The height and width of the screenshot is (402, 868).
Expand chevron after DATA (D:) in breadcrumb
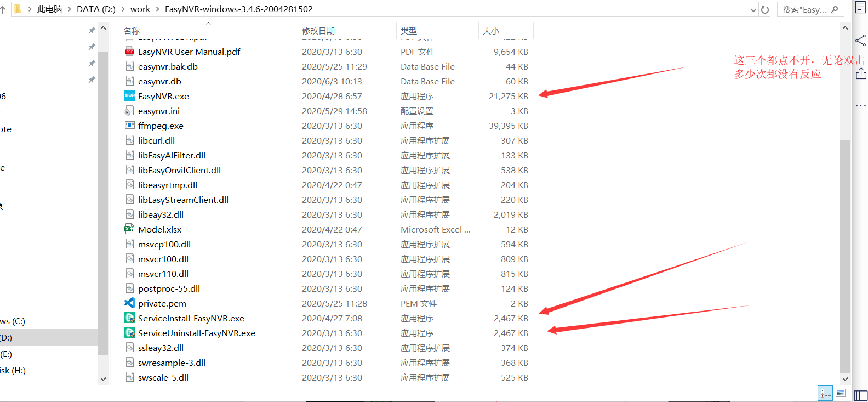tap(123, 9)
